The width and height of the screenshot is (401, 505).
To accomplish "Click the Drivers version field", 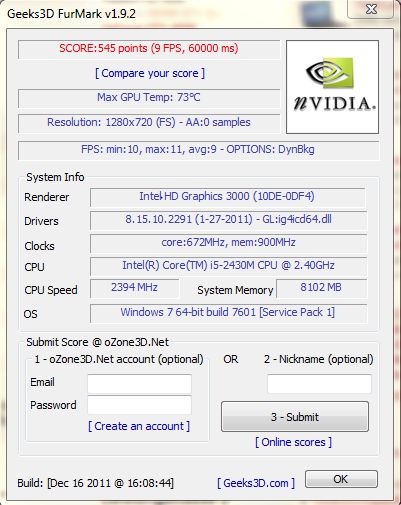I will pyautogui.click(x=228, y=220).
